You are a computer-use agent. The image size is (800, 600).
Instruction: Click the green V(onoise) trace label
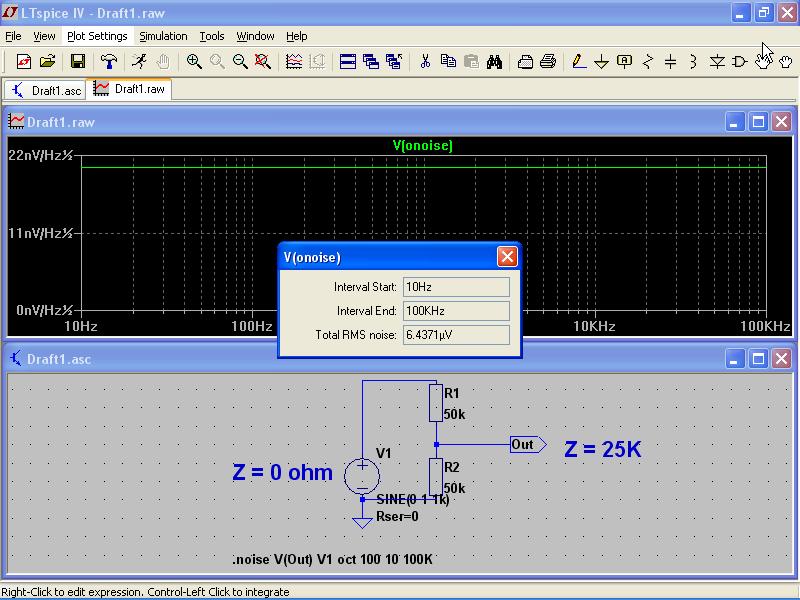click(x=422, y=145)
